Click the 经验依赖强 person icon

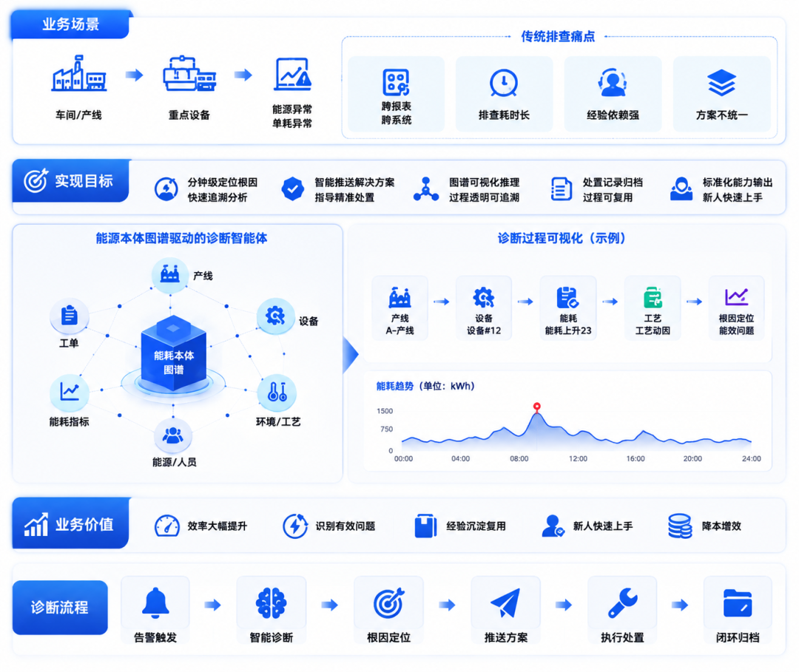(612, 83)
